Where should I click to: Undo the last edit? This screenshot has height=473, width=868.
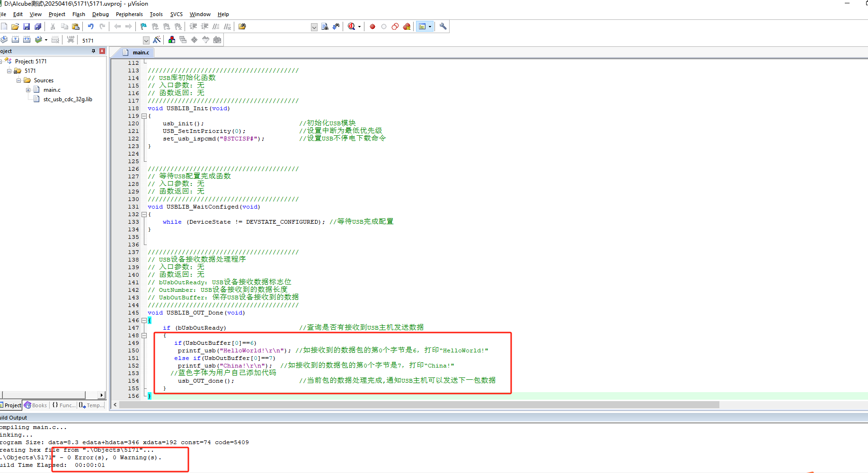(x=90, y=26)
